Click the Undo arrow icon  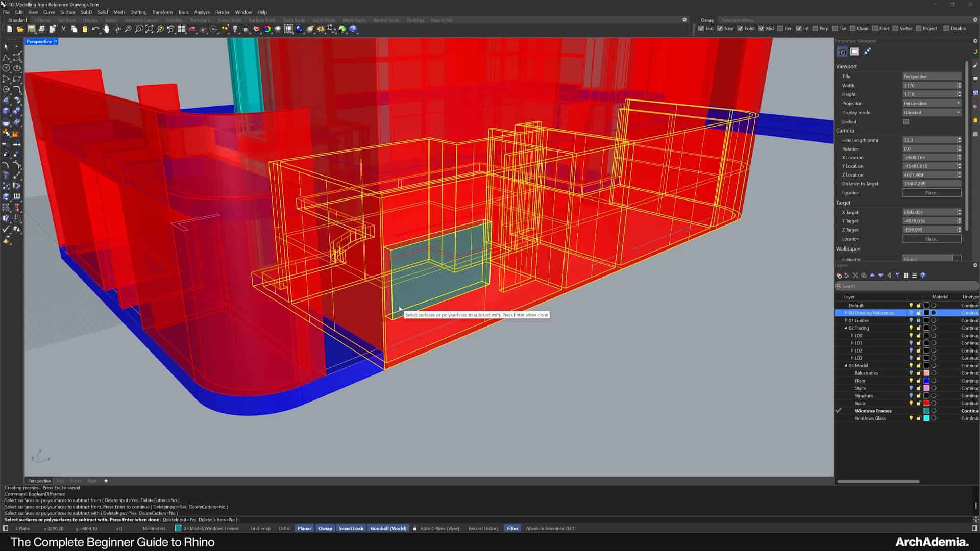point(95,29)
